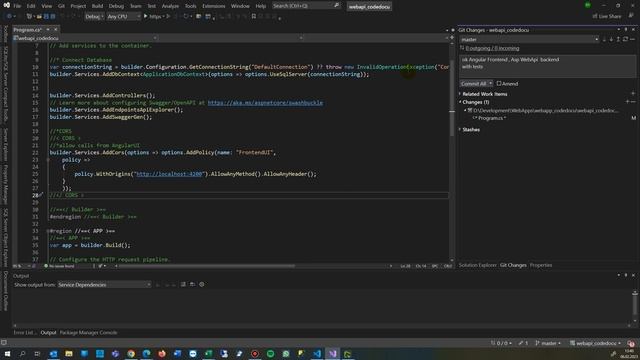Image resolution: width=640 pixels, height=360 pixels.
Task: Collapse the Changes (1) section
Action: (460, 102)
